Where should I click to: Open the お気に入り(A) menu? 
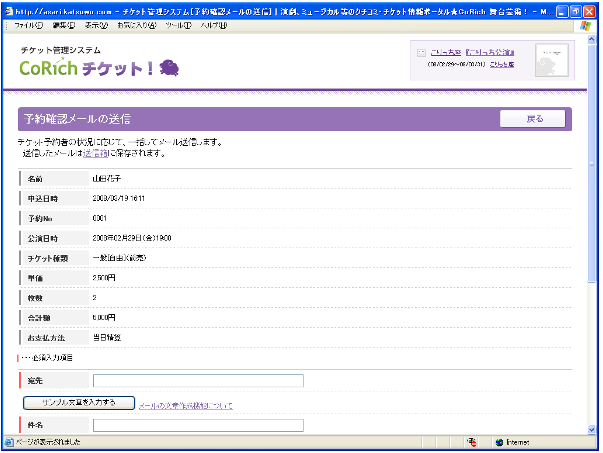(136, 24)
